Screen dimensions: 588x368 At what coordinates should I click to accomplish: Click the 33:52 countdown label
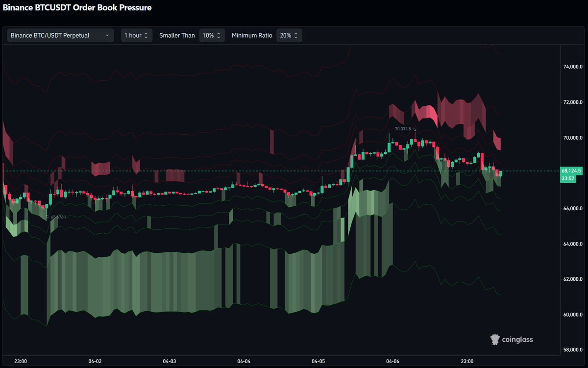[x=568, y=178]
